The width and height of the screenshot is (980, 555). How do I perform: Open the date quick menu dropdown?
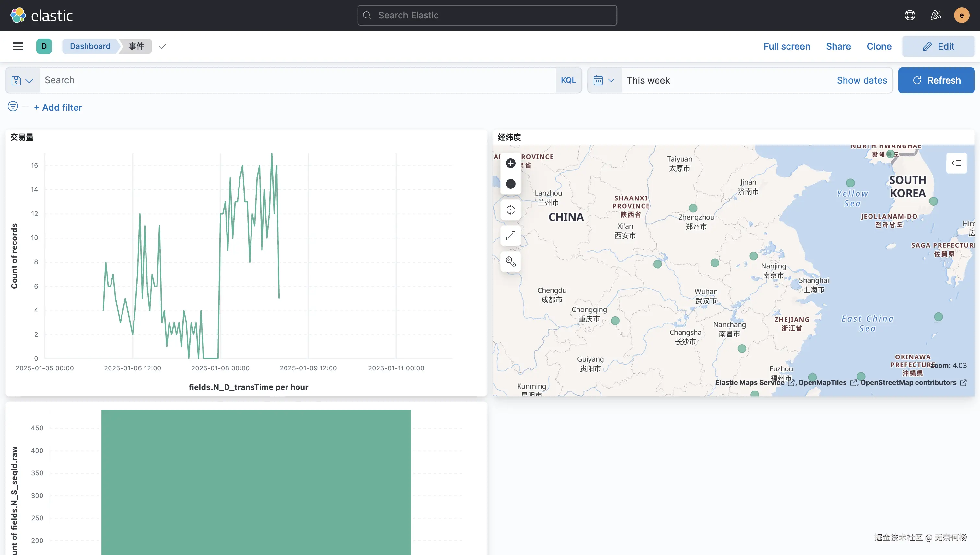pyautogui.click(x=604, y=80)
